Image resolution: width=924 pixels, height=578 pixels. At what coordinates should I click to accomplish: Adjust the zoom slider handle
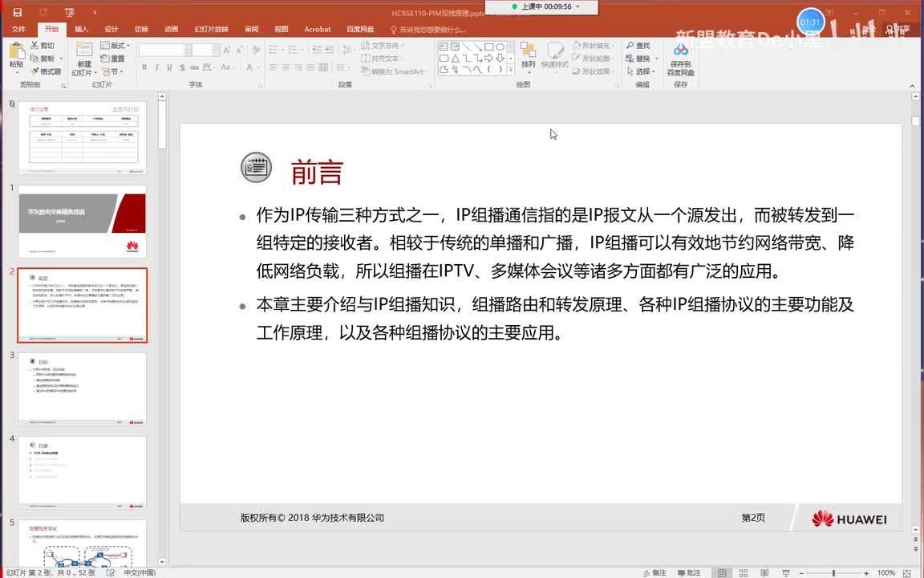pyautogui.click(x=833, y=572)
